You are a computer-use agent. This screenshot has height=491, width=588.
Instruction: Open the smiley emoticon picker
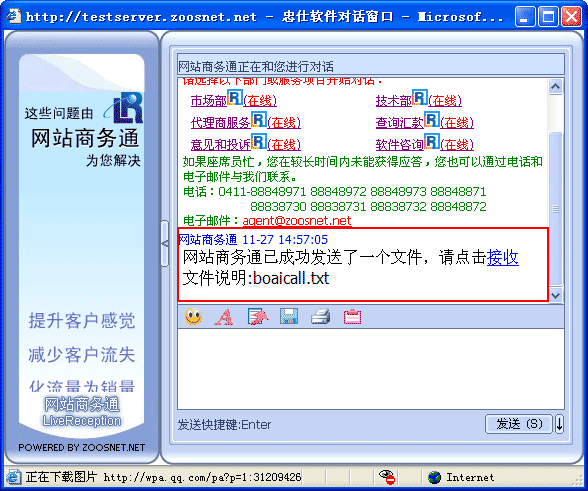(194, 317)
